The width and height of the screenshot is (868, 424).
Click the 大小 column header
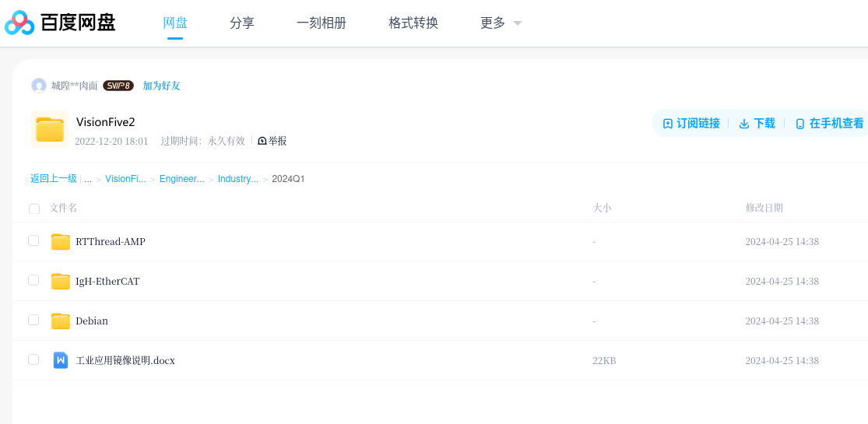(603, 208)
